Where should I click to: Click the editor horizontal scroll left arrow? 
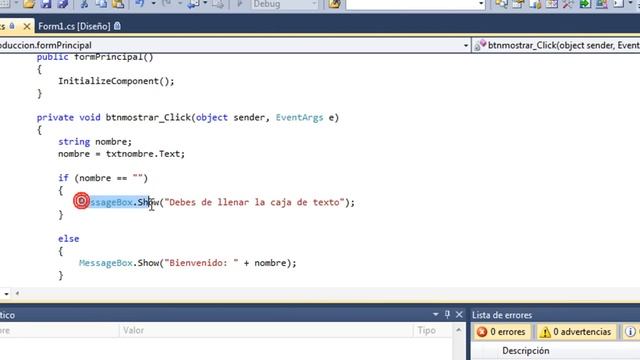17,293
